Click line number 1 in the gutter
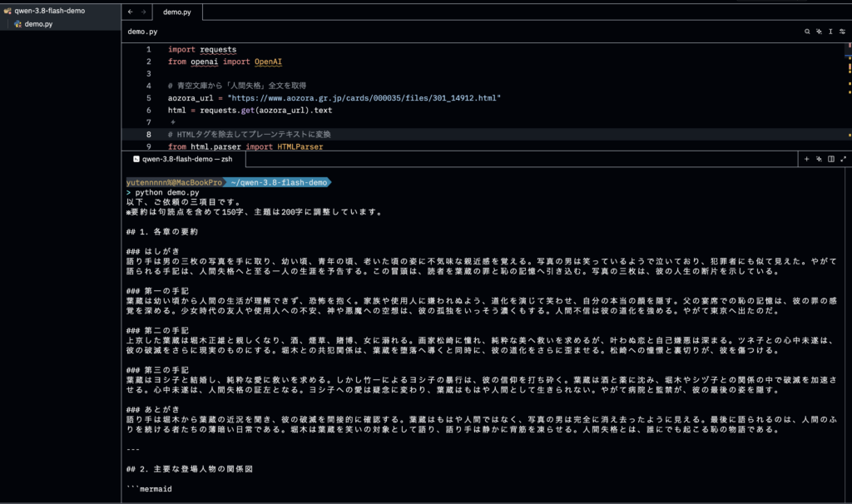Viewport: 852px width, 504px height. [x=148, y=49]
